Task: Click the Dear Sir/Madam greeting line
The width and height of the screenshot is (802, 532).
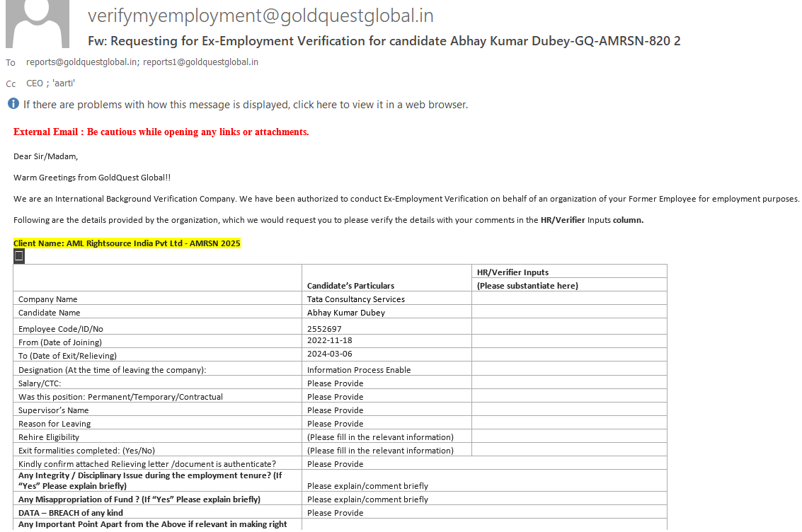Action: [45, 156]
